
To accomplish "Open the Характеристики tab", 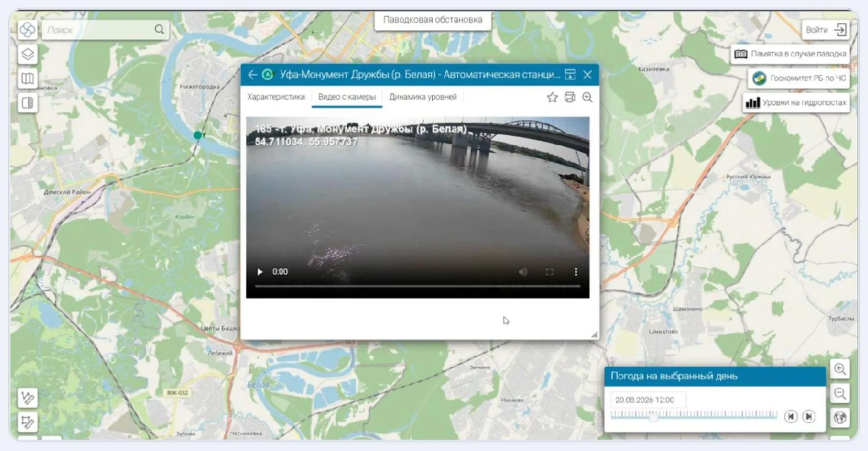I will [276, 97].
